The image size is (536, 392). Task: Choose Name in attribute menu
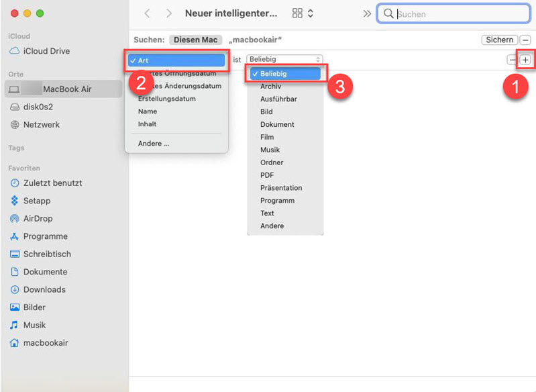pos(148,111)
